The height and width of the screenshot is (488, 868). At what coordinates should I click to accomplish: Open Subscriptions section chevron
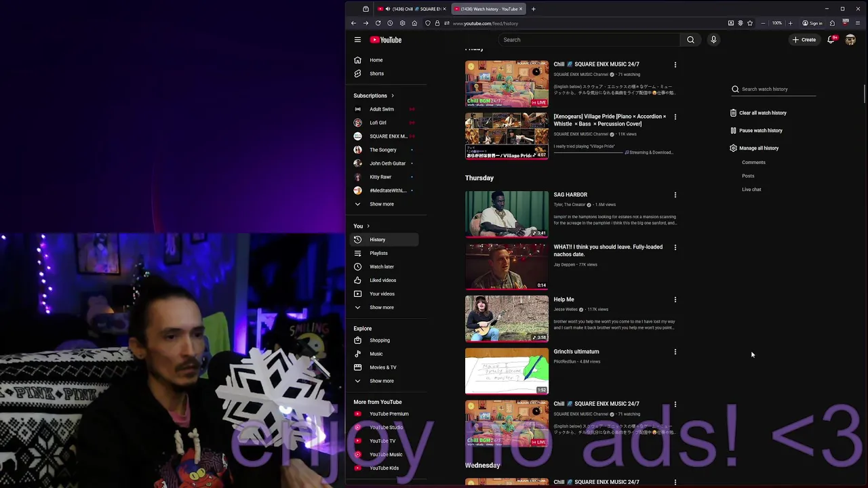[x=392, y=96]
